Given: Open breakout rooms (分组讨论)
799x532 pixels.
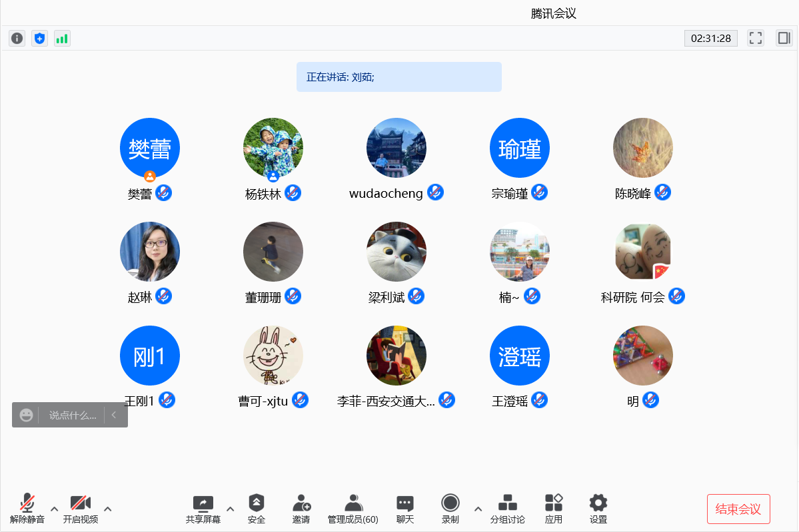Looking at the screenshot, I should (x=507, y=509).
